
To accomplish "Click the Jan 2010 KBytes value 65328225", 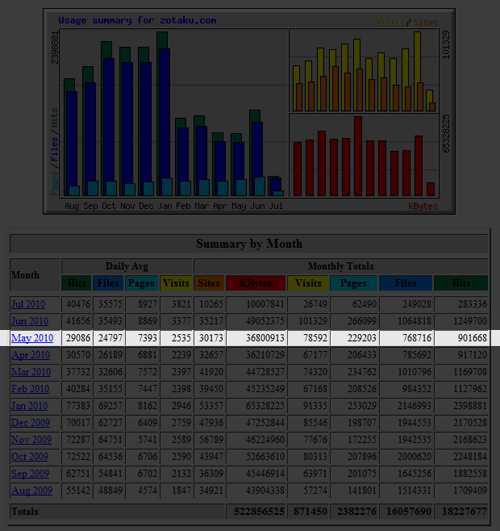I will pos(265,405).
